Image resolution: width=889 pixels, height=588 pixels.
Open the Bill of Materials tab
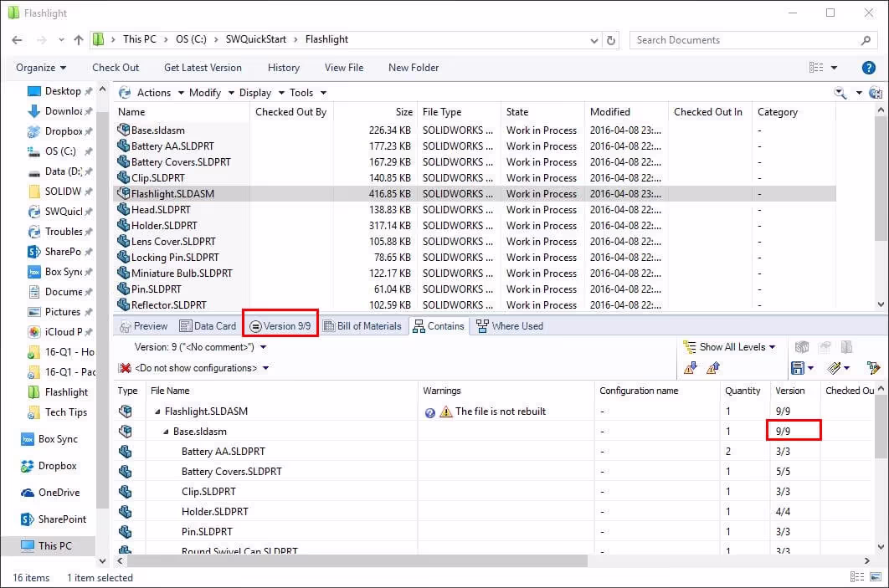pyautogui.click(x=362, y=326)
